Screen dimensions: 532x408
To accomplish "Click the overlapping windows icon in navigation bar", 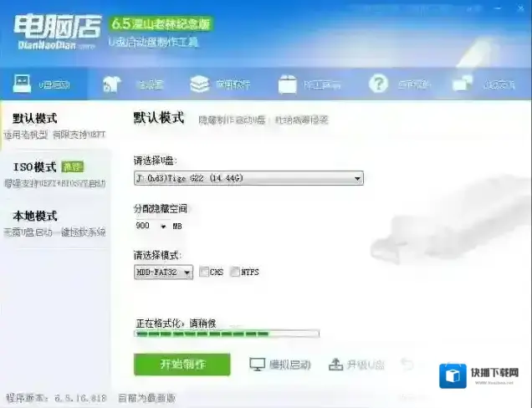I will pos(462,84).
